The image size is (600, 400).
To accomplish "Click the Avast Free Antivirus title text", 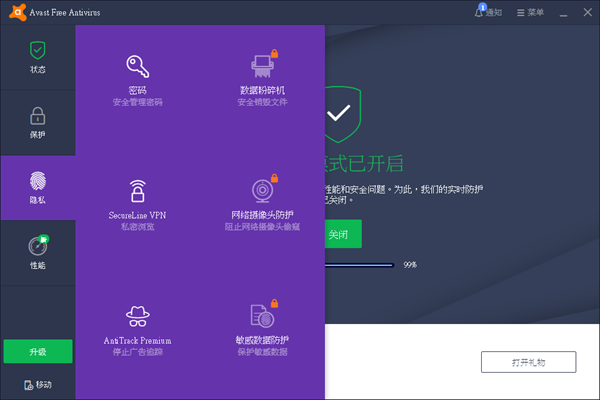I will (65, 13).
